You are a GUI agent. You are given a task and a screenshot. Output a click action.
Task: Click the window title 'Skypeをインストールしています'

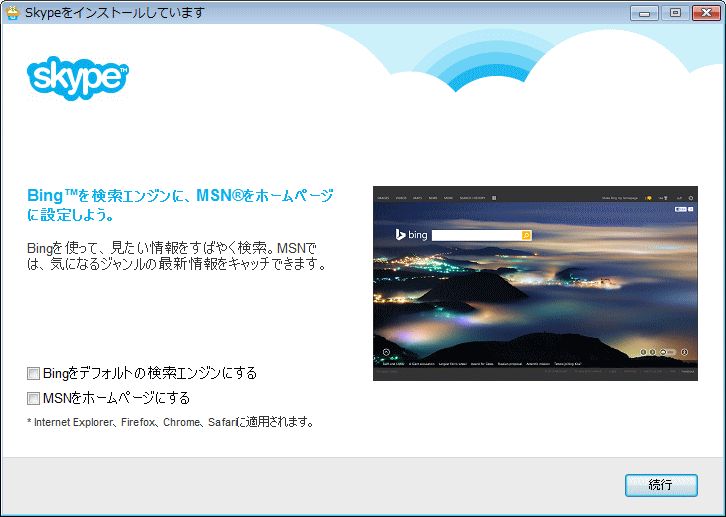pyautogui.click(x=115, y=12)
